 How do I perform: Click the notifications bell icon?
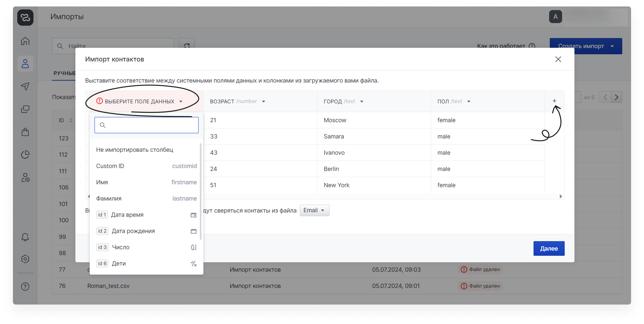(25, 237)
